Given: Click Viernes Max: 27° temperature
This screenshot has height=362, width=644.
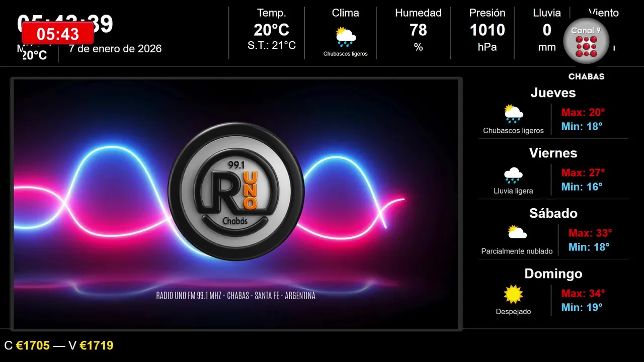Looking at the screenshot, I should pyautogui.click(x=583, y=172).
